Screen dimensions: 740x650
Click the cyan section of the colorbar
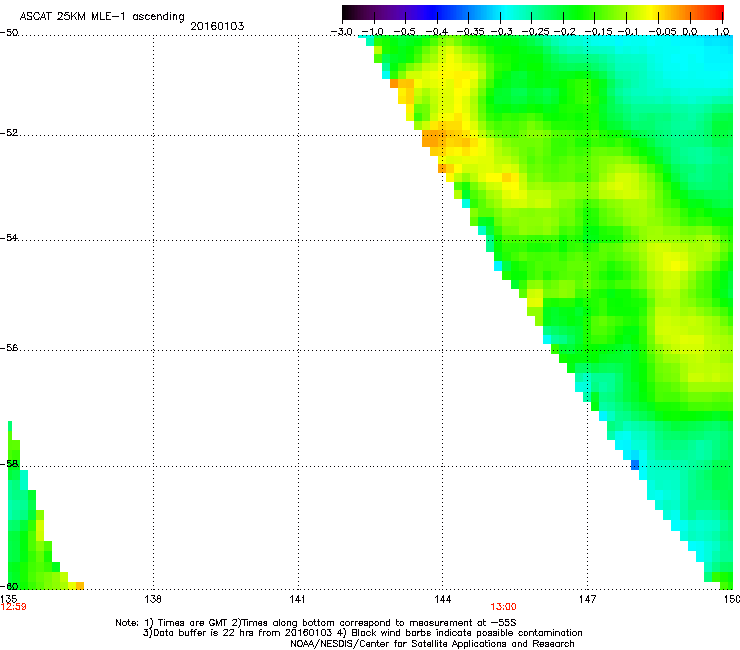click(x=503, y=12)
